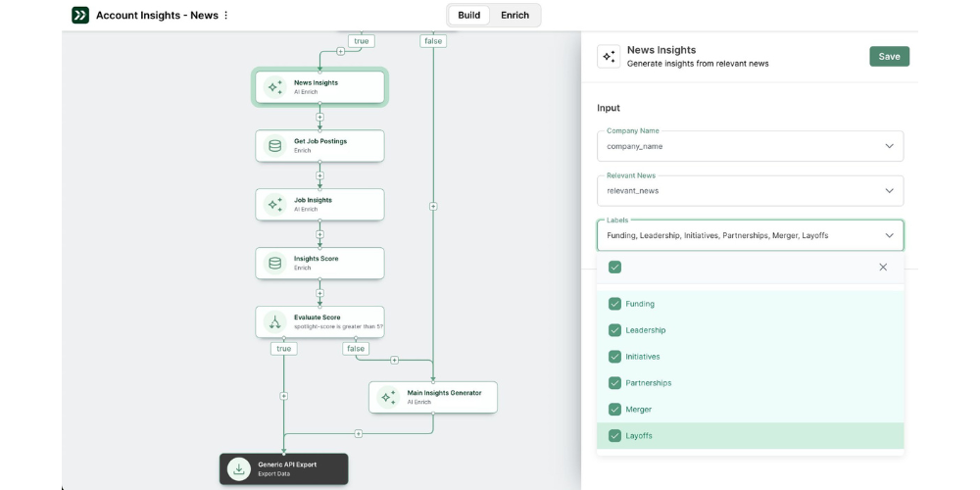This screenshot has width=980, height=490.
Task: Click the Save button
Action: (889, 56)
